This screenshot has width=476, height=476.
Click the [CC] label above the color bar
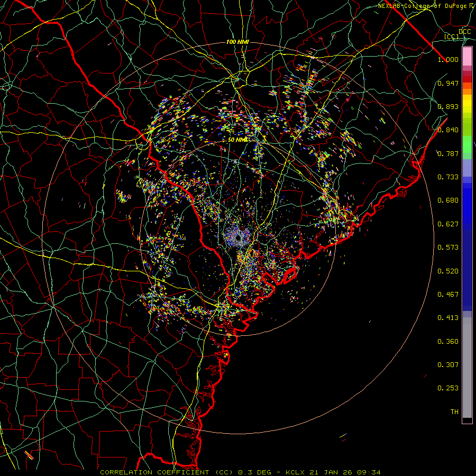coord(451,36)
